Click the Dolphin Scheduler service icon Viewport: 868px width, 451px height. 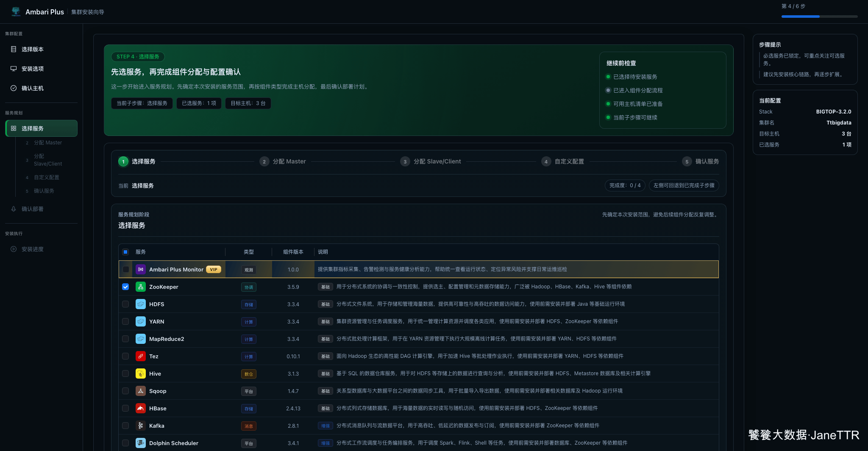[x=141, y=443]
